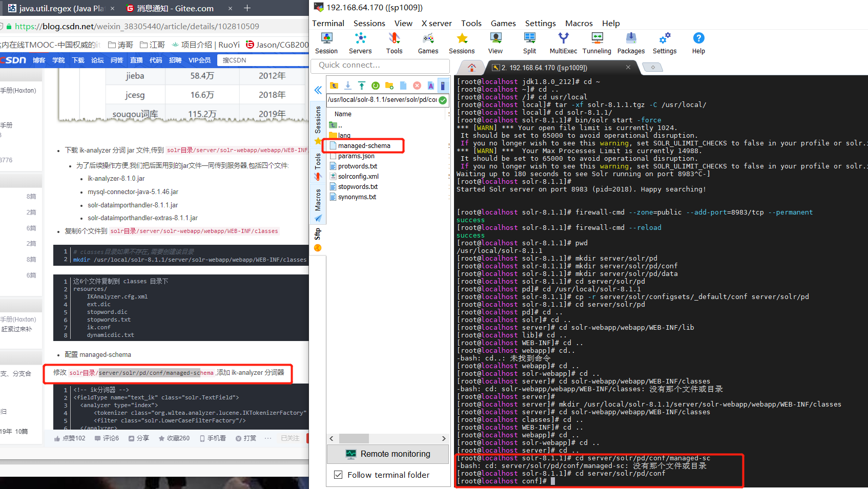Click the 评论6 comments button
The image size is (868, 489).
pos(107,438)
